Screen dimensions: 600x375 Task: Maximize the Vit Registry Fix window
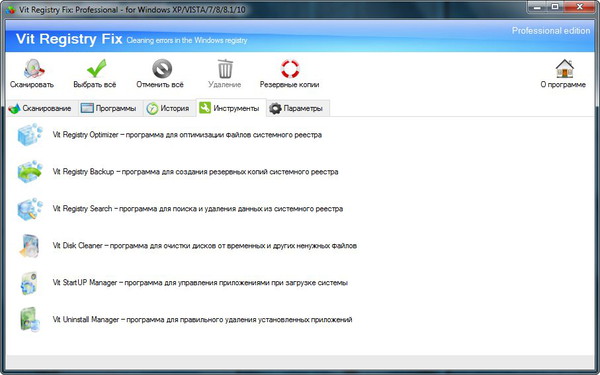tap(554, 7)
